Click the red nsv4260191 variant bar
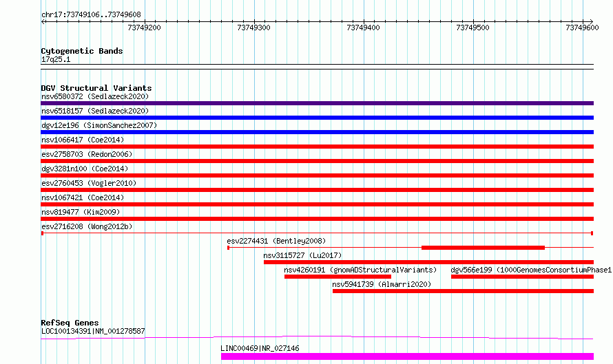The height and width of the screenshot is (364, 613). [x=337, y=277]
